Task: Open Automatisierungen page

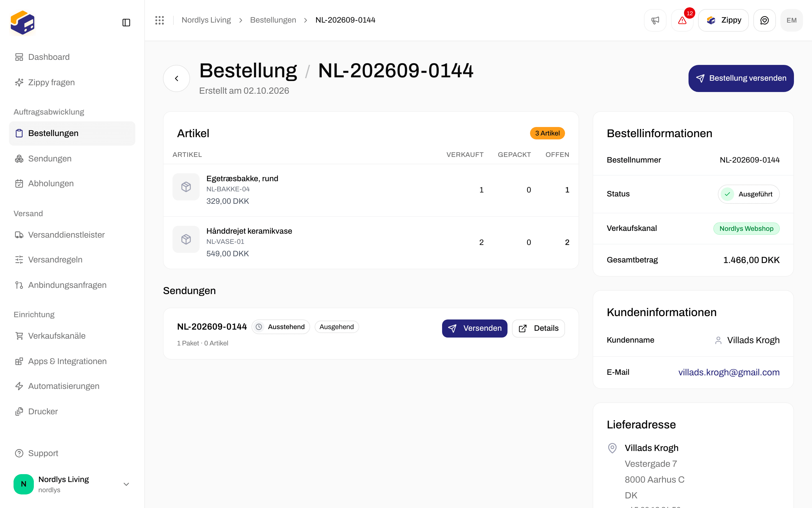Action: click(72, 386)
